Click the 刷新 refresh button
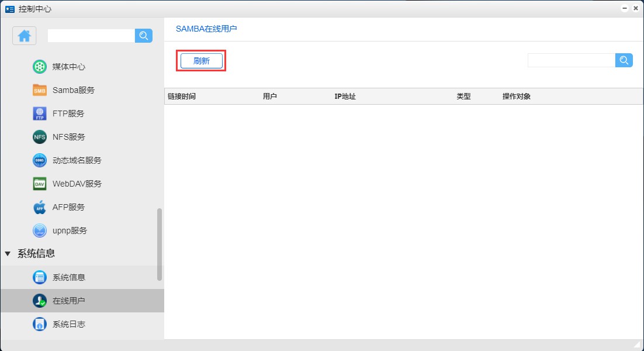Screen dimensions: 644x351 (201, 61)
